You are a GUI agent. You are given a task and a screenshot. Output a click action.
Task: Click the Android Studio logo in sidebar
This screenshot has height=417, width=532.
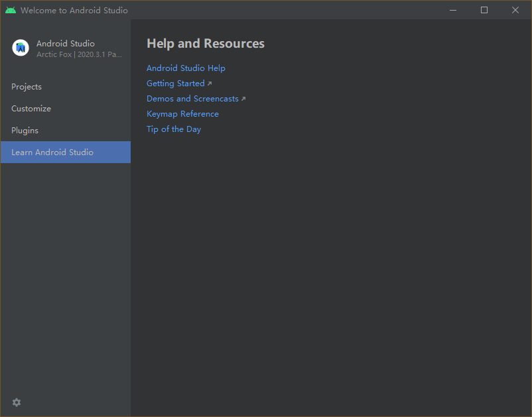[21, 48]
